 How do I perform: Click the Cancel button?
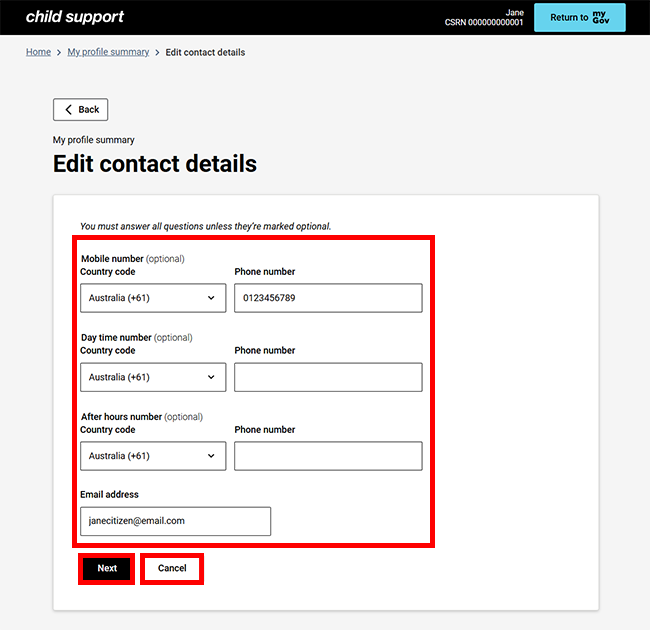(x=172, y=568)
